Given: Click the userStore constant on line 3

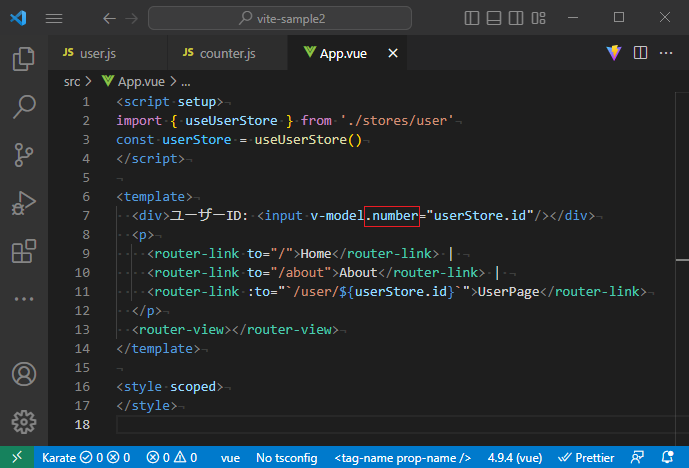Looking at the screenshot, I should 197,140.
